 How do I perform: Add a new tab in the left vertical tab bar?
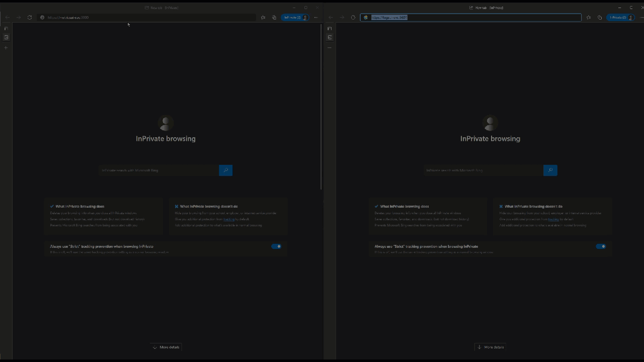coord(6,48)
